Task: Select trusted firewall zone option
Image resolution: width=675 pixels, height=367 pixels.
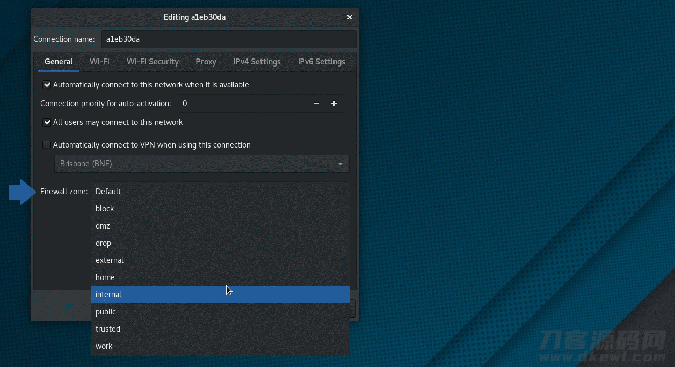Action: (x=220, y=329)
